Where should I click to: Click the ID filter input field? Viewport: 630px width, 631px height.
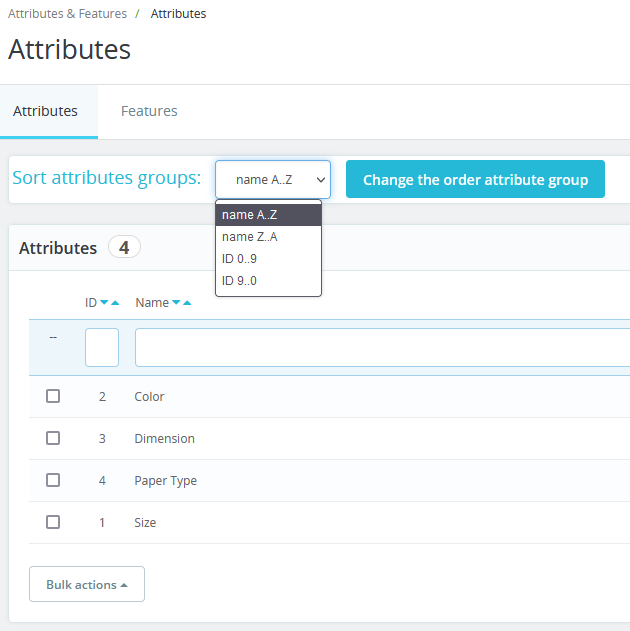102,348
